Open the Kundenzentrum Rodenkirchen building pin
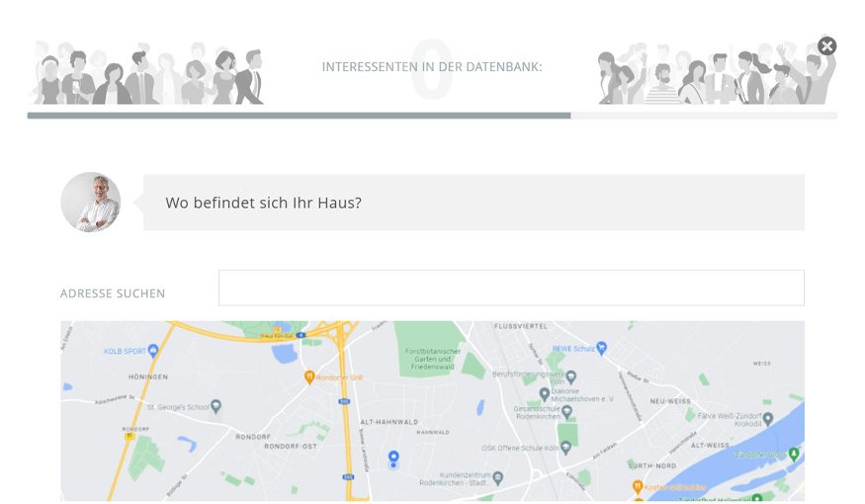The width and height of the screenshot is (865, 504). [x=497, y=477]
